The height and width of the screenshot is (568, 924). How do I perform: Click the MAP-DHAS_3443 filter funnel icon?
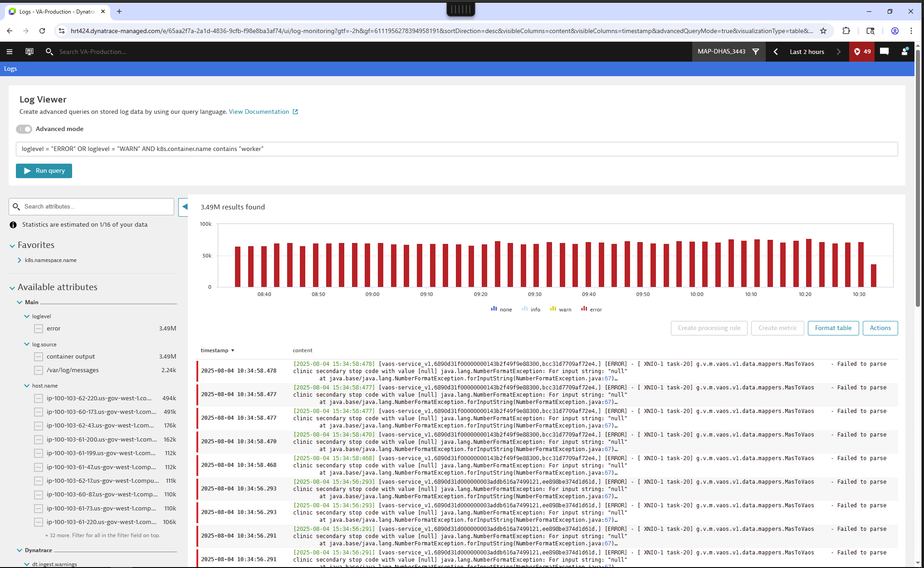[755, 51]
